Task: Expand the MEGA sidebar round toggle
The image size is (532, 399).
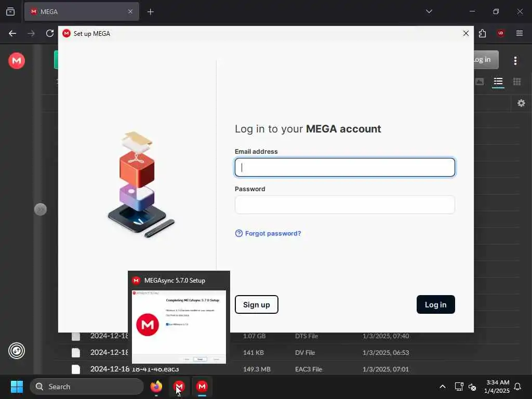Action: (41, 209)
